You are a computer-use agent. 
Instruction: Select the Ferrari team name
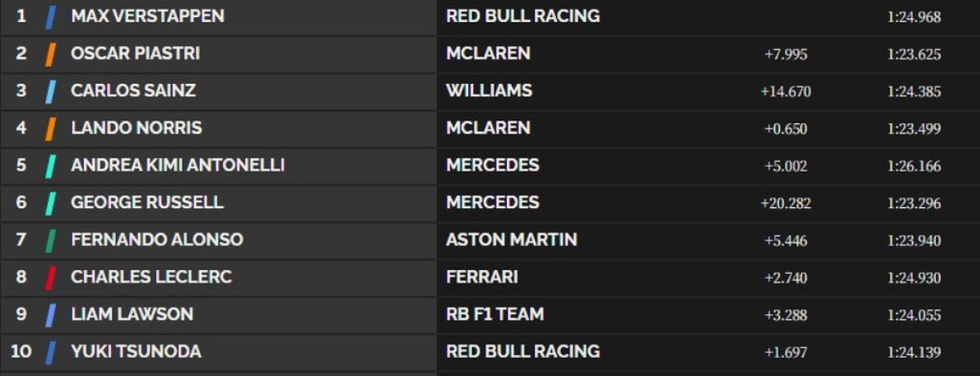coord(482,277)
